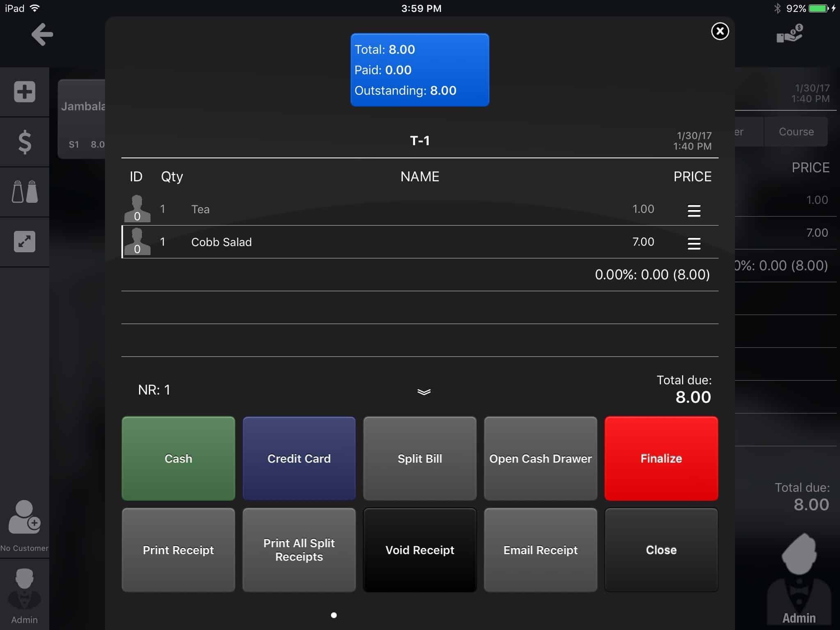Select the Course tab in background panel
The height and width of the screenshot is (630, 840).
point(796,132)
